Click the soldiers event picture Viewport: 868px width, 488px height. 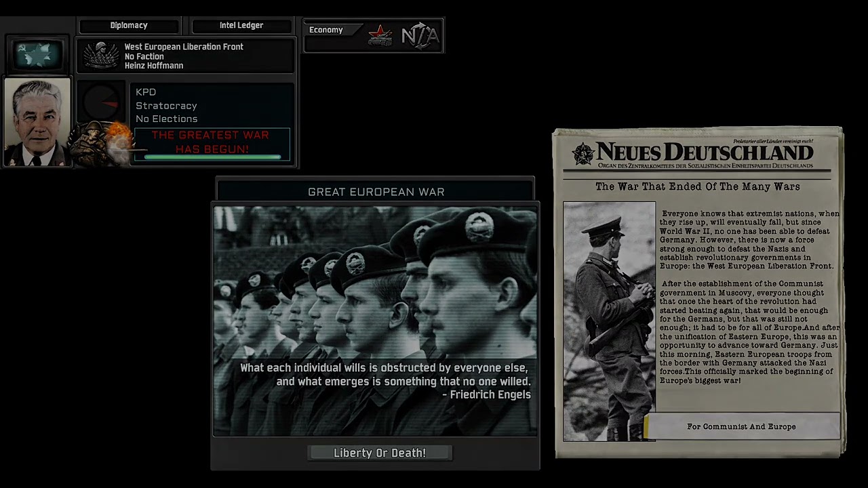[376, 321]
